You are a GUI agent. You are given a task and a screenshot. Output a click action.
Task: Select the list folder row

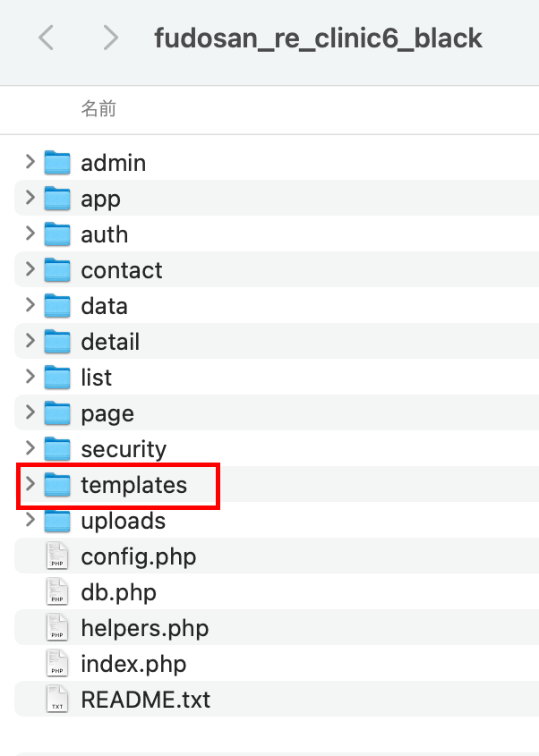click(269, 378)
